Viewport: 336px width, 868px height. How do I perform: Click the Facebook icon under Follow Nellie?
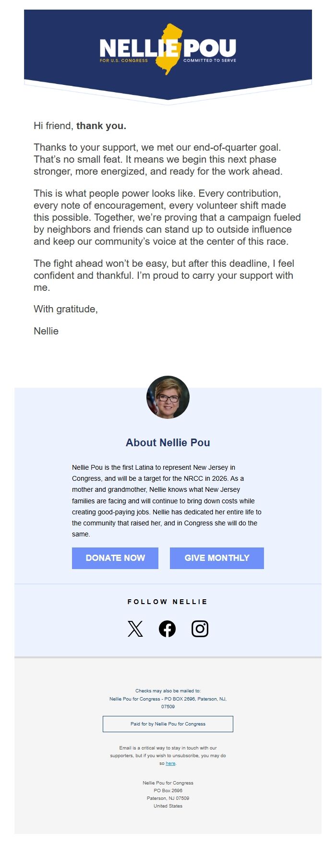point(167,629)
